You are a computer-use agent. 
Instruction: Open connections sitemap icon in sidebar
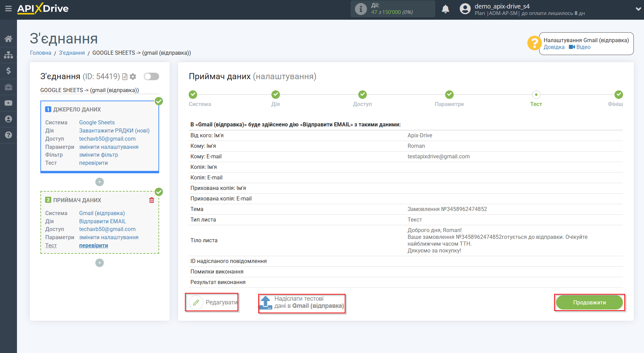[x=8, y=55]
